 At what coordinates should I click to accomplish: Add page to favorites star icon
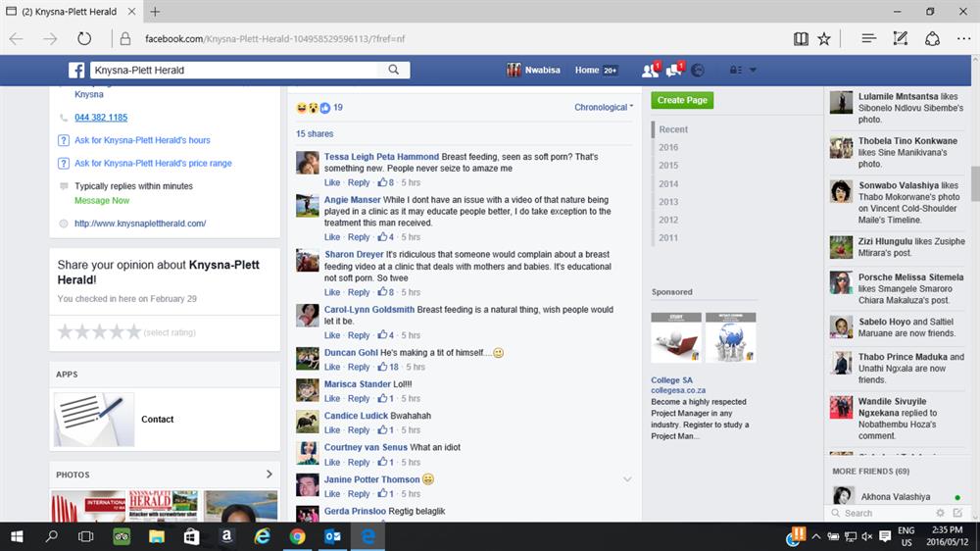(824, 39)
